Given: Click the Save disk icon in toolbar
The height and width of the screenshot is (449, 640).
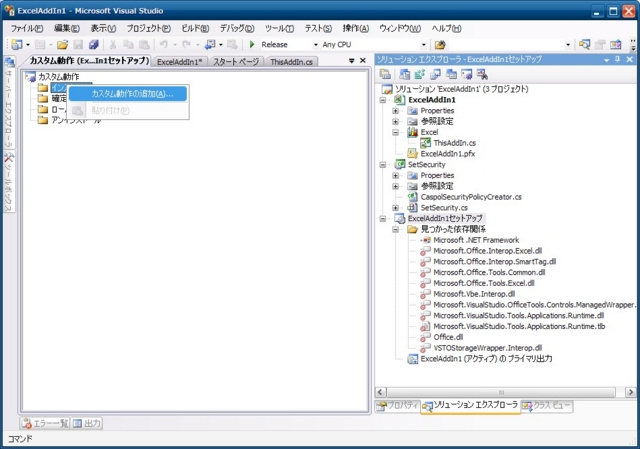Looking at the screenshot, I should (78, 44).
